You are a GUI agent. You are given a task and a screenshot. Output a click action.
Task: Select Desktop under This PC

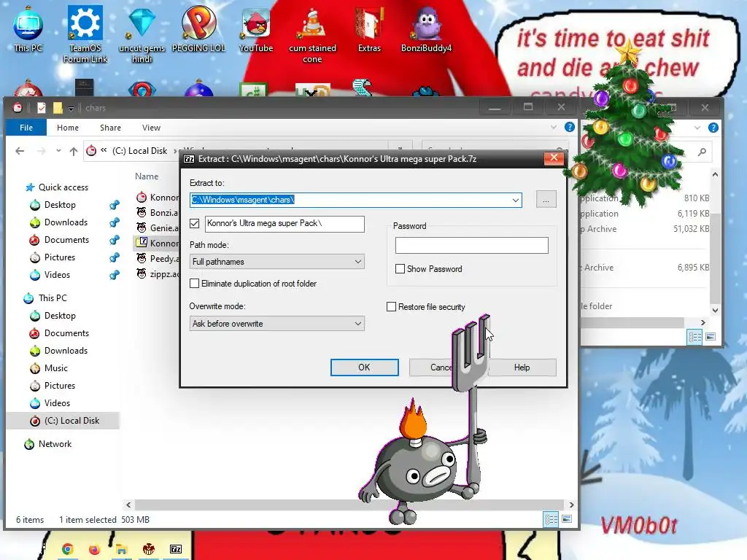click(x=60, y=316)
